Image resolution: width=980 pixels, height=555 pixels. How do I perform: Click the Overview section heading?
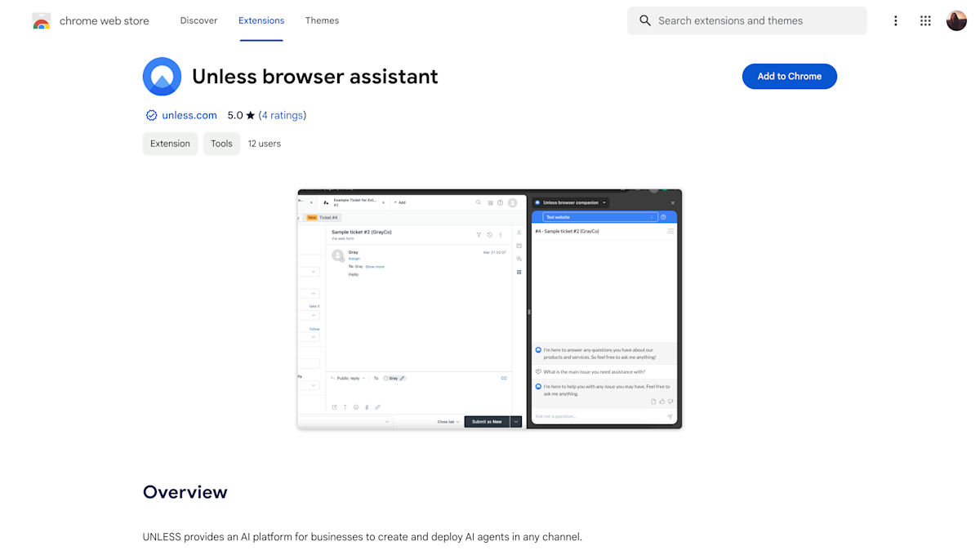tap(185, 492)
